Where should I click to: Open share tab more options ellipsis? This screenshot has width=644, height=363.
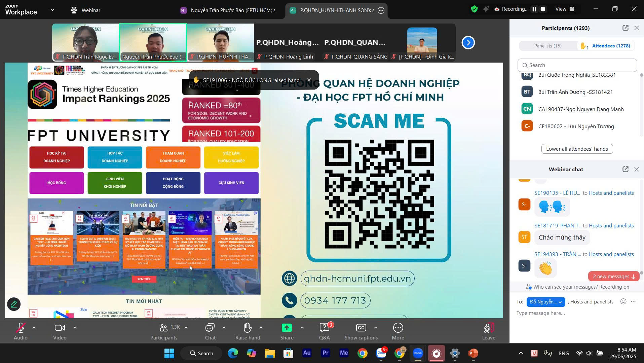point(381,10)
